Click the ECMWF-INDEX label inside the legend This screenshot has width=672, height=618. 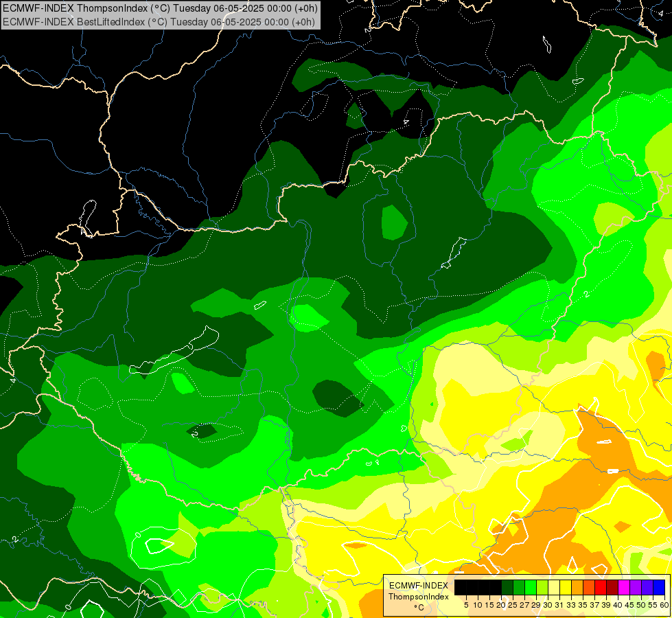418,586
